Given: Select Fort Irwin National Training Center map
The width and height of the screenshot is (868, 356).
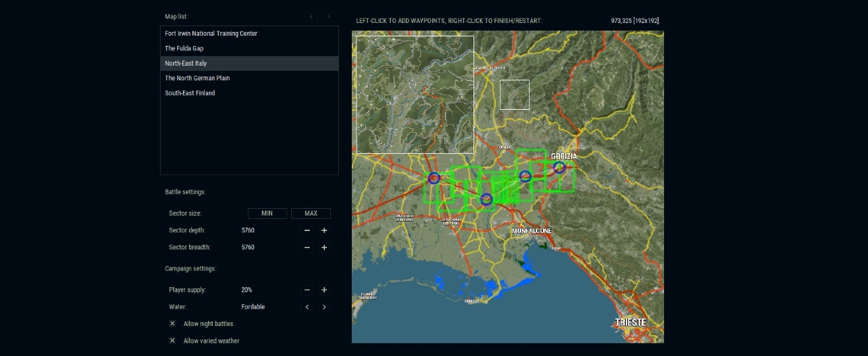Looking at the screenshot, I should 211,33.
